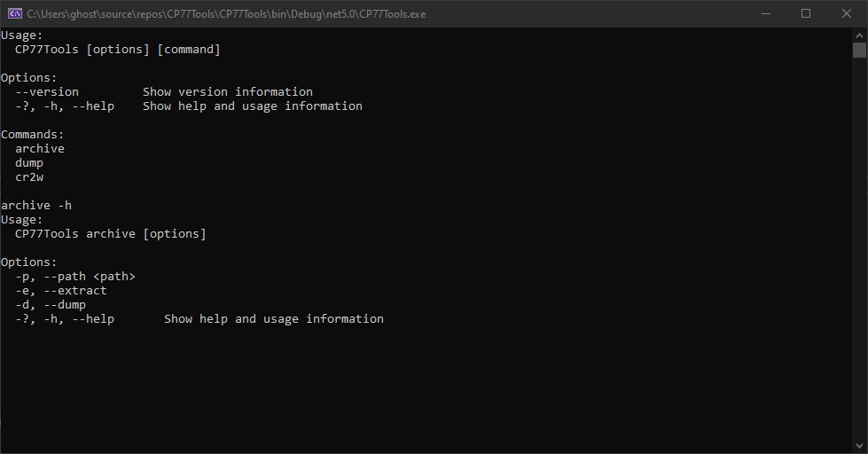Image resolution: width=868 pixels, height=454 pixels.
Task: Click the typed 'archive -h' input line
Action: [x=36, y=206]
